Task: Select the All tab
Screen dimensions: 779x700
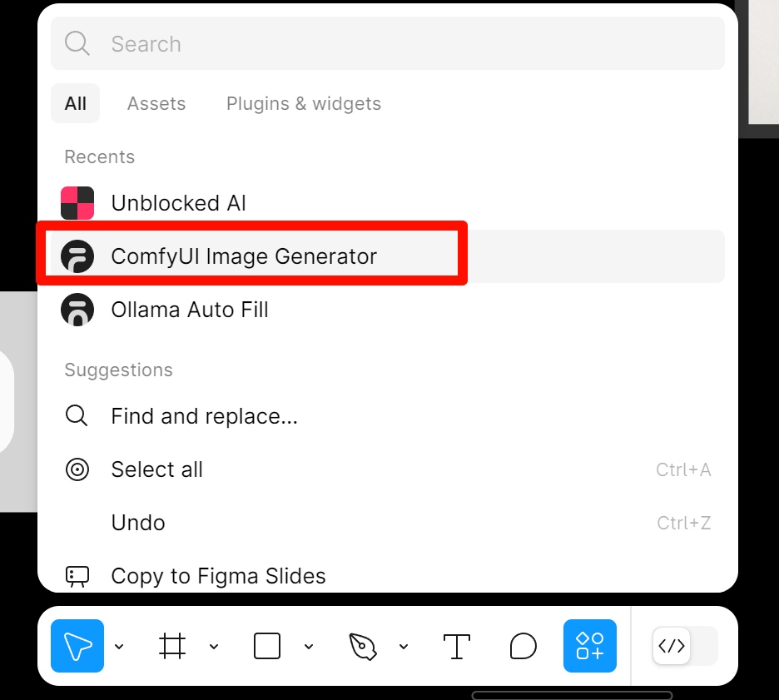Action: [x=76, y=104]
